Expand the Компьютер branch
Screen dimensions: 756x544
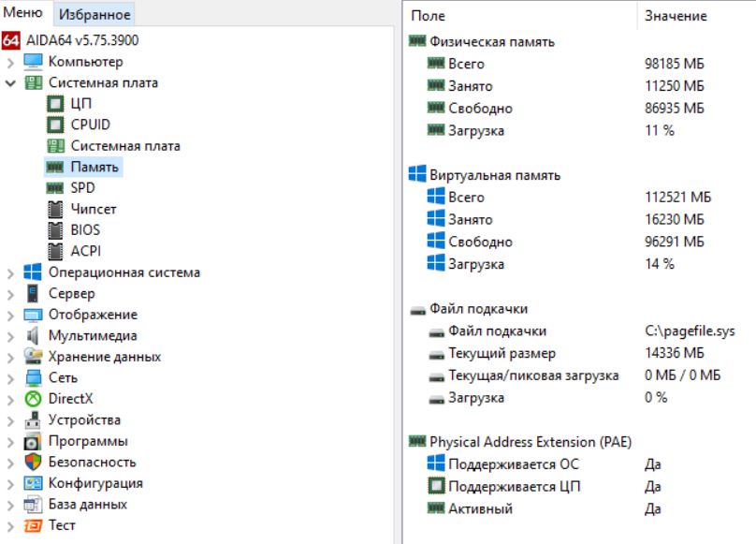click(10, 63)
